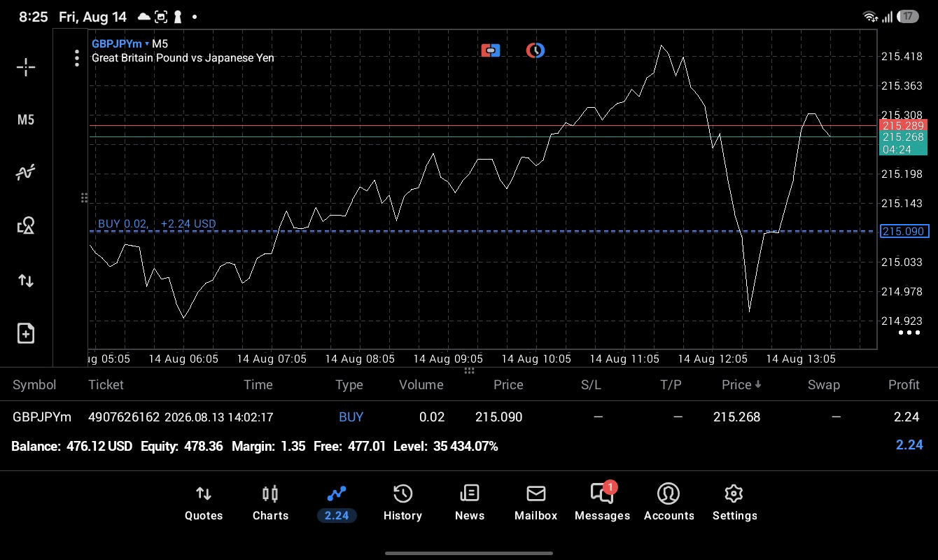Screen dimensions: 938x560
Task: Open the M5 timeframe selector
Action: click(26, 120)
